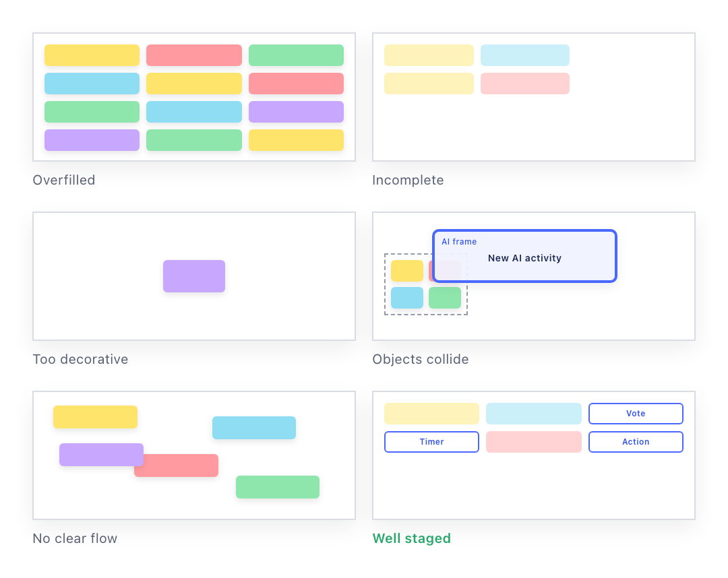
Task: Select the "New AI activity" title text
Action: 524,258
